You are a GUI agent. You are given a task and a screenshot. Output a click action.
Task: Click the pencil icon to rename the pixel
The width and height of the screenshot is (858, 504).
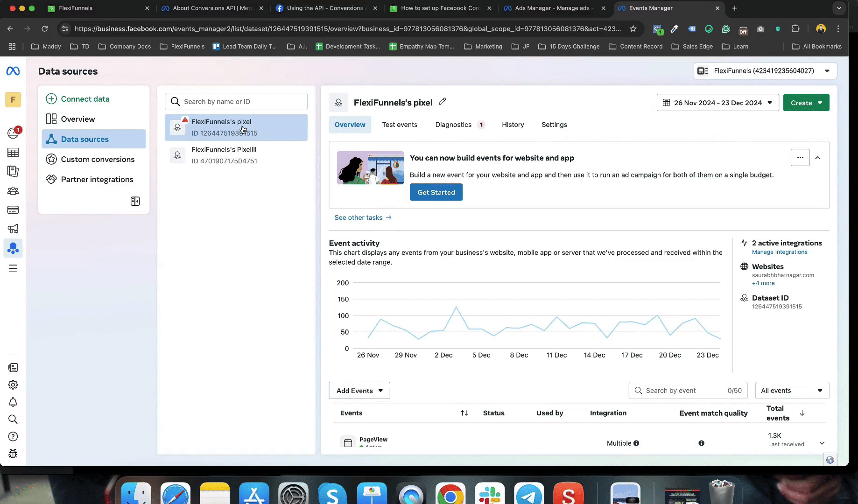[x=443, y=102]
